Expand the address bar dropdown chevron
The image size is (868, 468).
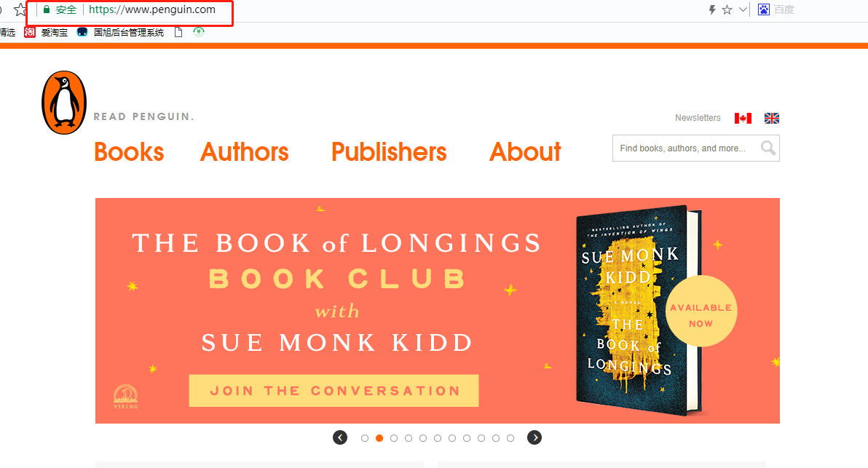pyautogui.click(x=743, y=10)
